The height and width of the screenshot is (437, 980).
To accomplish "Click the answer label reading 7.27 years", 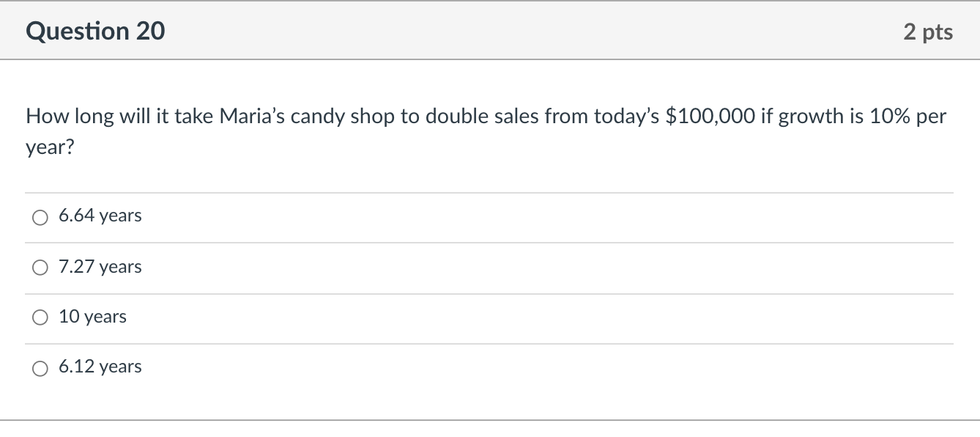I will (100, 267).
